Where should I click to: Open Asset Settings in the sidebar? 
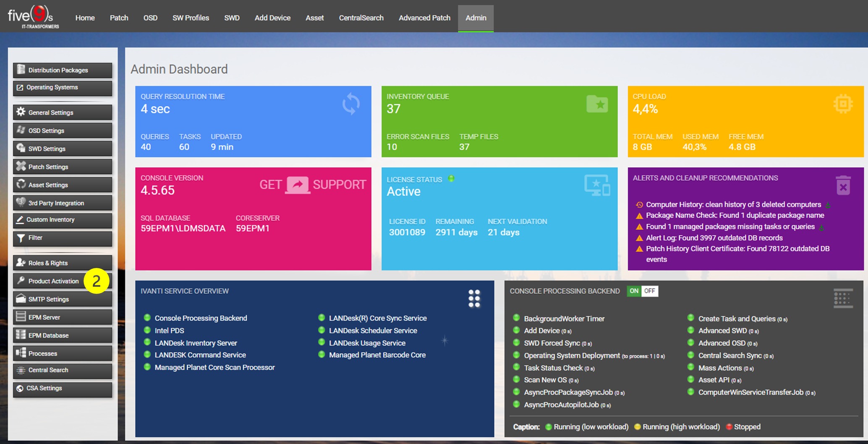[x=63, y=184]
